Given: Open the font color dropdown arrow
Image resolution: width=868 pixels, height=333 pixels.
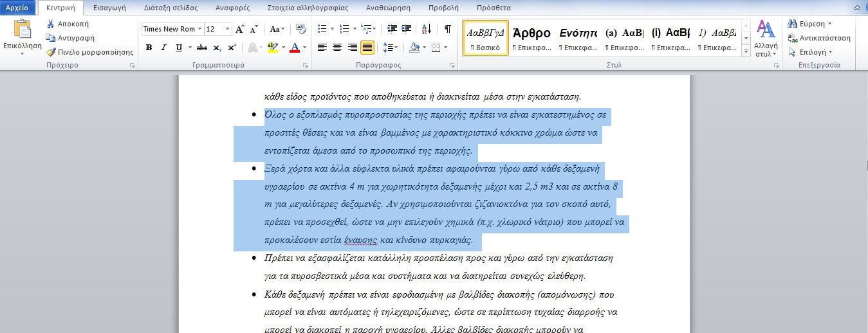Looking at the screenshot, I should click(304, 48).
